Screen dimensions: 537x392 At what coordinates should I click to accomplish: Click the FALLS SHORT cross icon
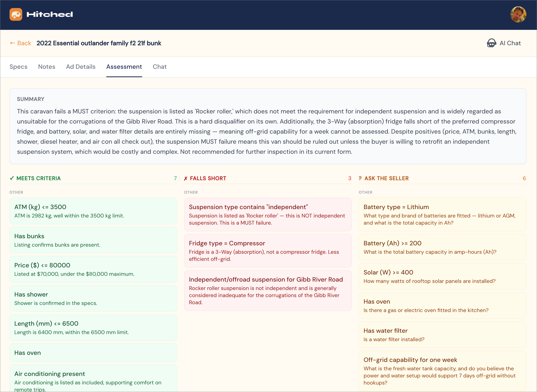[x=186, y=178]
